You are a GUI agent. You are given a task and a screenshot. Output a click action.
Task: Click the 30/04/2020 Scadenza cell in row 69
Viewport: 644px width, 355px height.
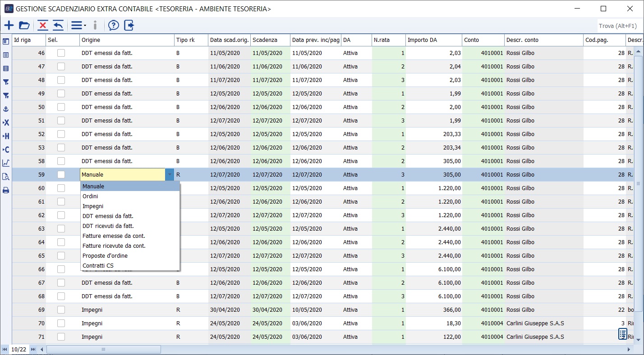pos(270,310)
